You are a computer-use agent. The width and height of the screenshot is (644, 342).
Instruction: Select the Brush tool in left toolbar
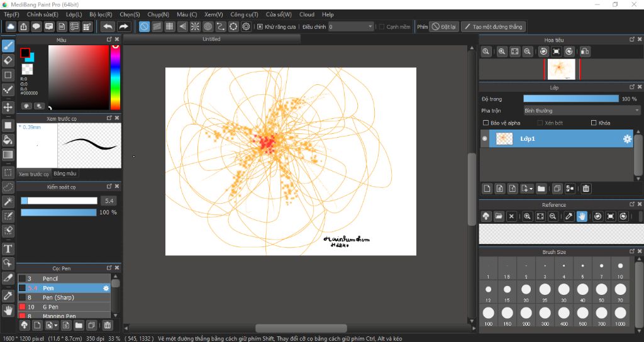tap(8, 45)
